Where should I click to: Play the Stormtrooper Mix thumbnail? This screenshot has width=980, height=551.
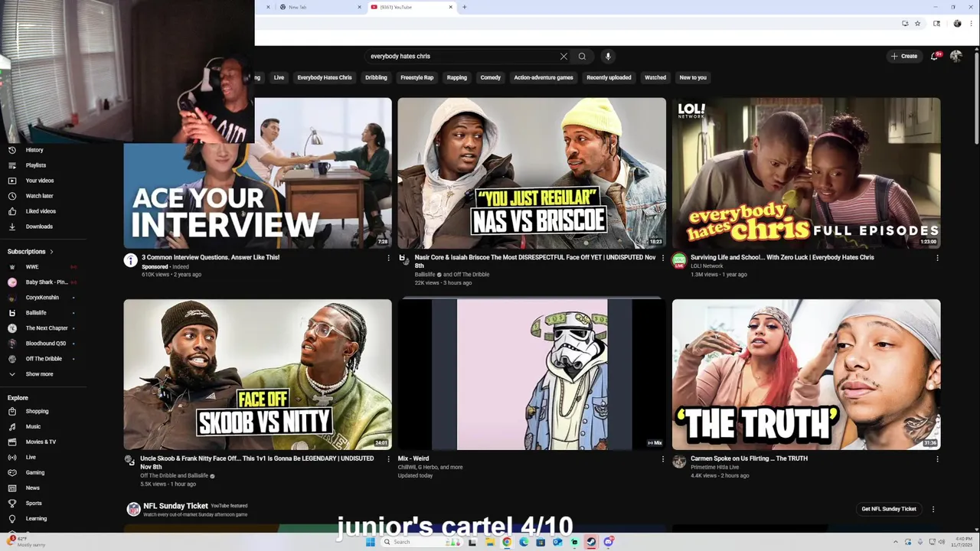point(531,374)
